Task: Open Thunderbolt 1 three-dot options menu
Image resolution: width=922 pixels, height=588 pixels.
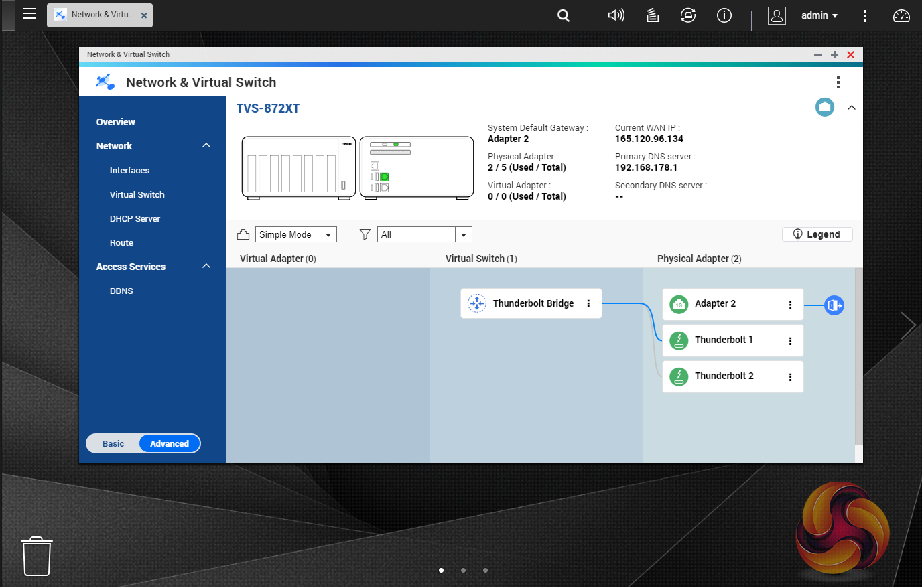Action: point(790,340)
